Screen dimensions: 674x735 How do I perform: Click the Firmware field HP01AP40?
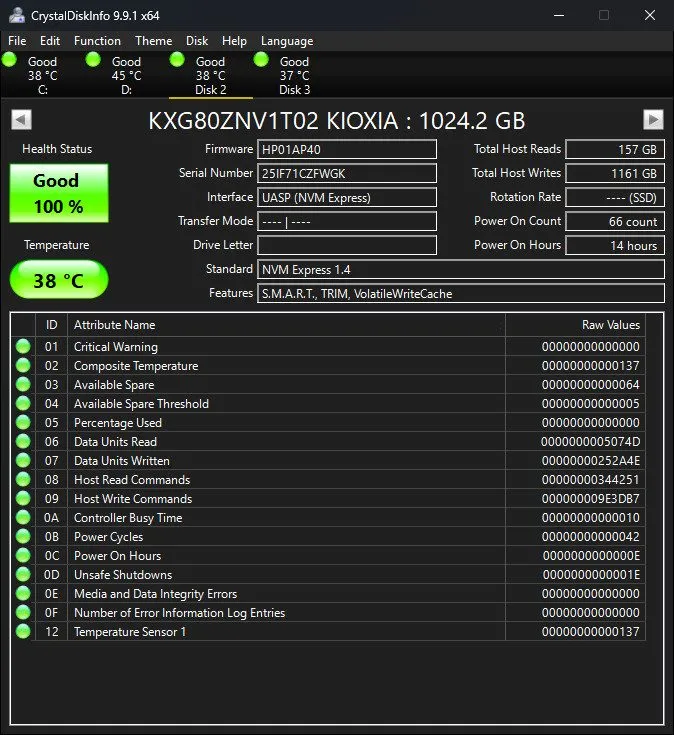347,150
